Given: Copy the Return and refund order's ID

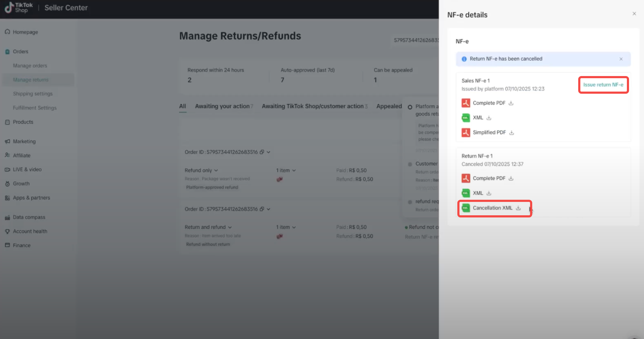Looking at the screenshot, I should point(262,209).
